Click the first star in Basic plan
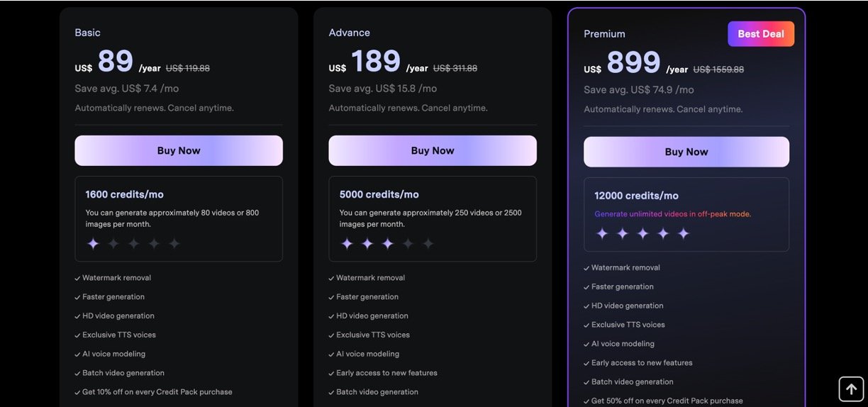 [x=93, y=244]
